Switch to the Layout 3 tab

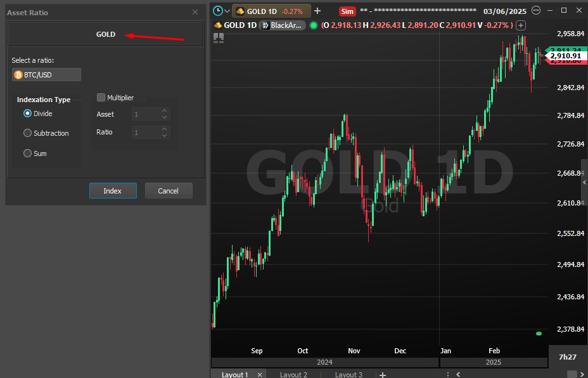pyautogui.click(x=348, y=374)
